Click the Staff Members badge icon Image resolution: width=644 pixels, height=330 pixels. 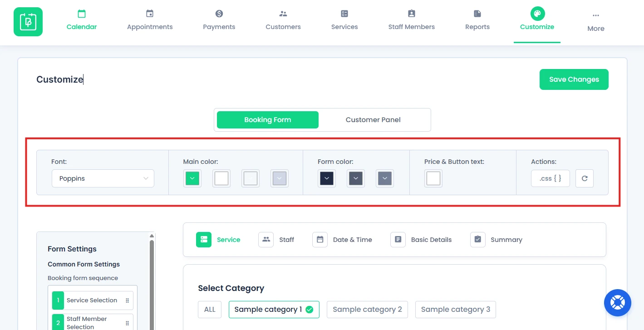tap(412, 14)
